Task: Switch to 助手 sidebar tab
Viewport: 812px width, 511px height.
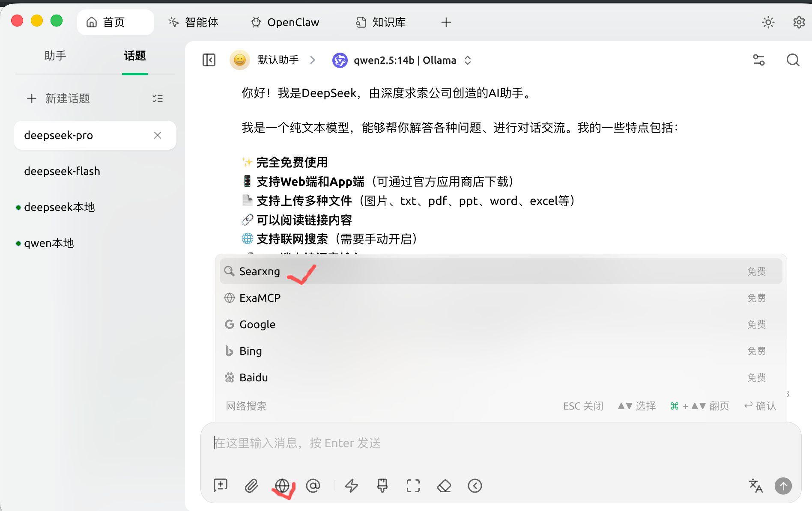Action: pyautogui.click(x=55, y=56)
